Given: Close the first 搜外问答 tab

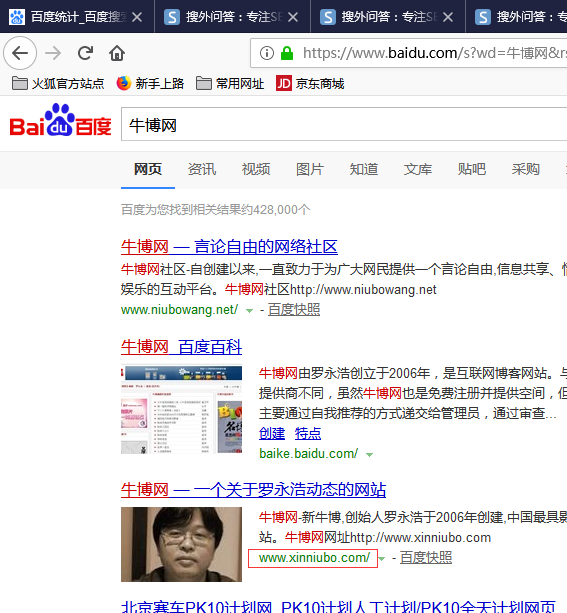Looking at the screenshot, I should tap(293, 17).
